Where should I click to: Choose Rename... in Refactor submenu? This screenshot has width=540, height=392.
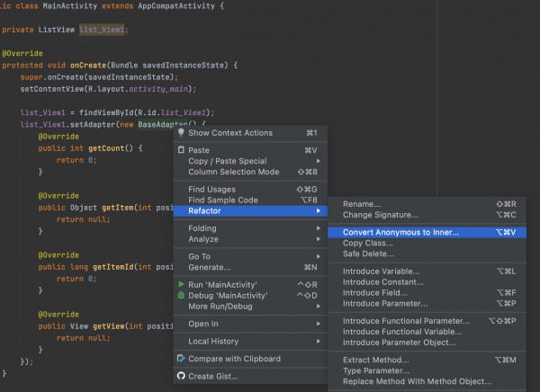click(427, 204)
